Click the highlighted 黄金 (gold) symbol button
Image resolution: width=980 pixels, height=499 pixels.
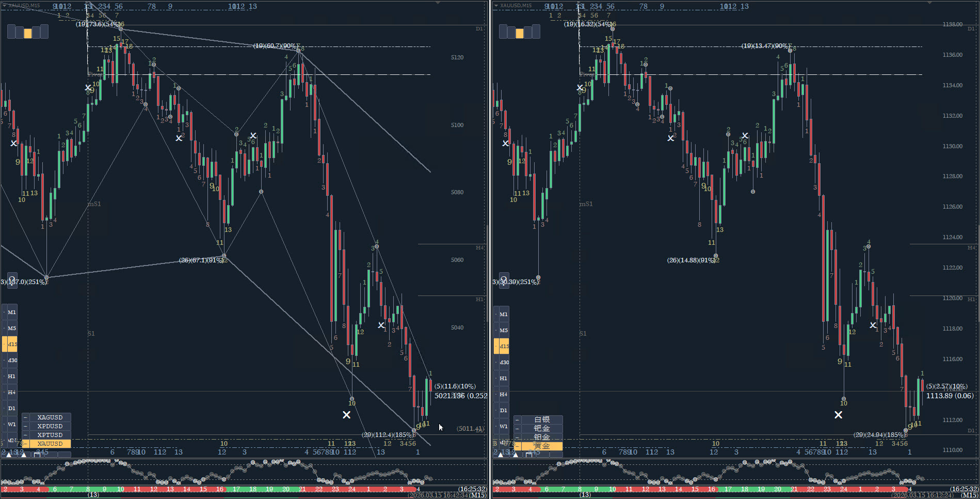pos(542,446)
